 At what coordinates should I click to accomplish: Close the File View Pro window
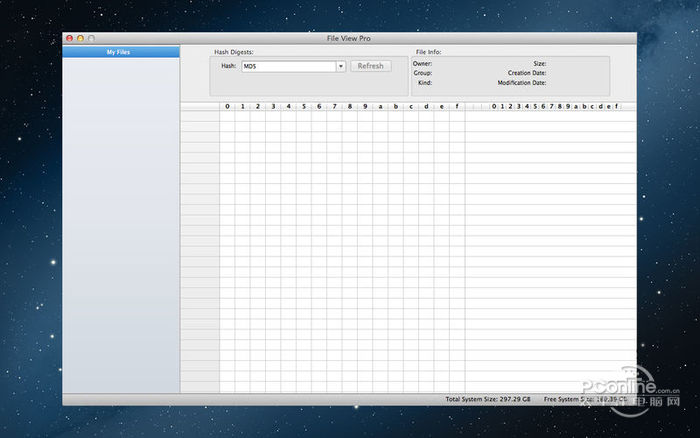[70, 38]
